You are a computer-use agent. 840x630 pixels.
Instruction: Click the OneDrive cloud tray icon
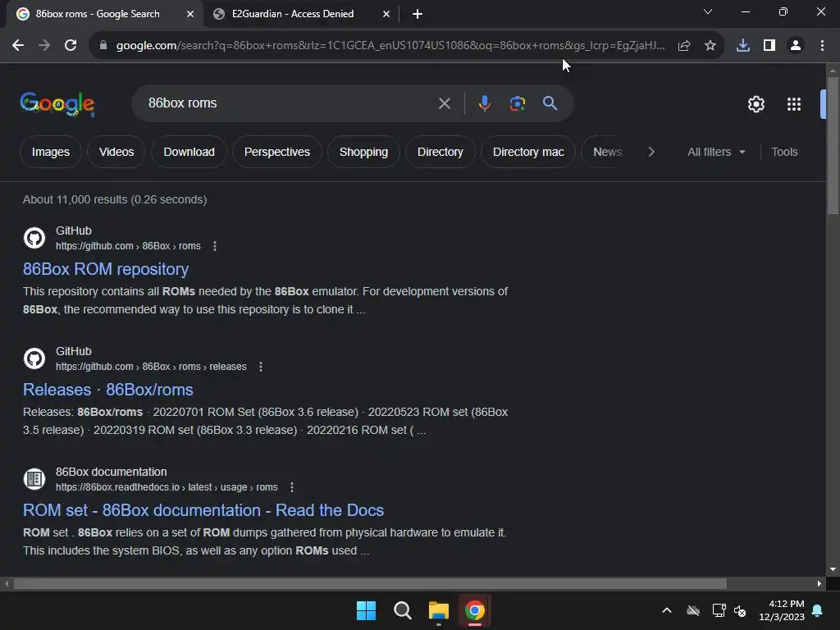[692, 610]
